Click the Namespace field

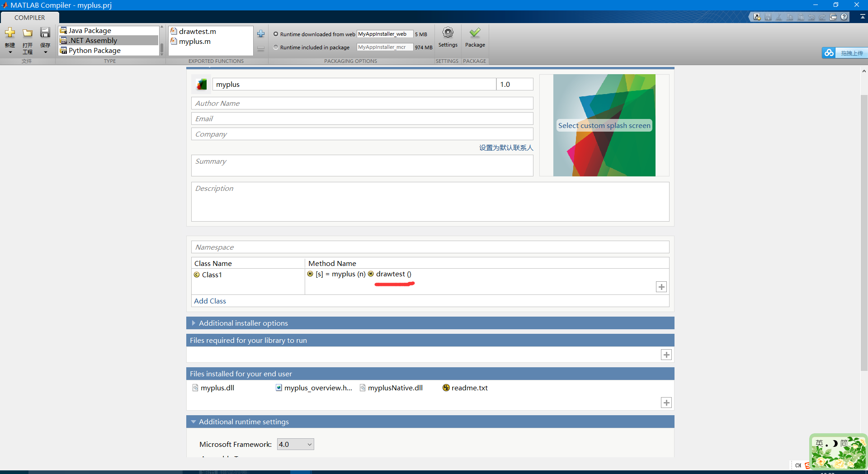coord(430,247)
